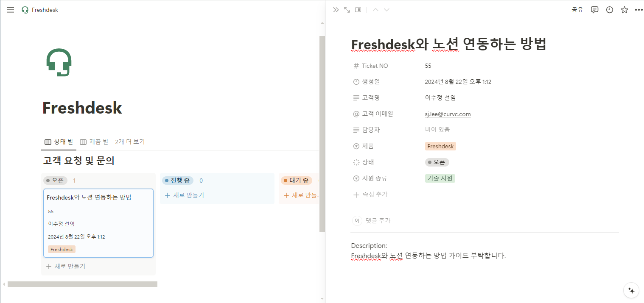The image size is (644, 303).
Task: Click the green Freshdesk headset page icon
Action: 59,62
